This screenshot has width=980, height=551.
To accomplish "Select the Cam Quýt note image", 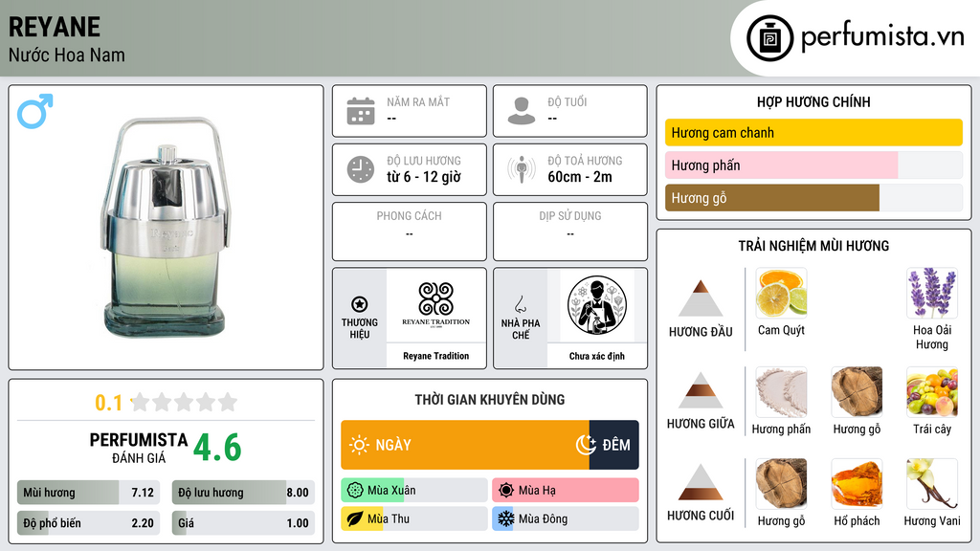I will (x=781, y=293).
